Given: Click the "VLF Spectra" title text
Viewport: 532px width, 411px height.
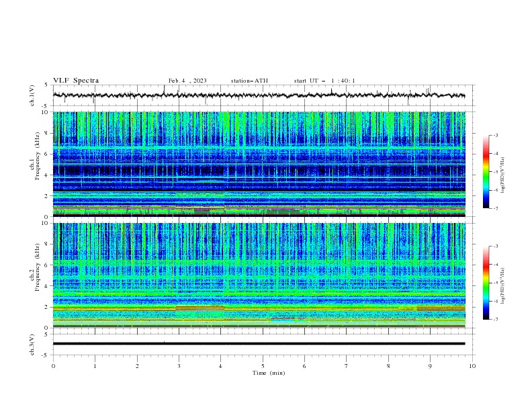Looking at the screenshot, I should click(x=76, y=81).
